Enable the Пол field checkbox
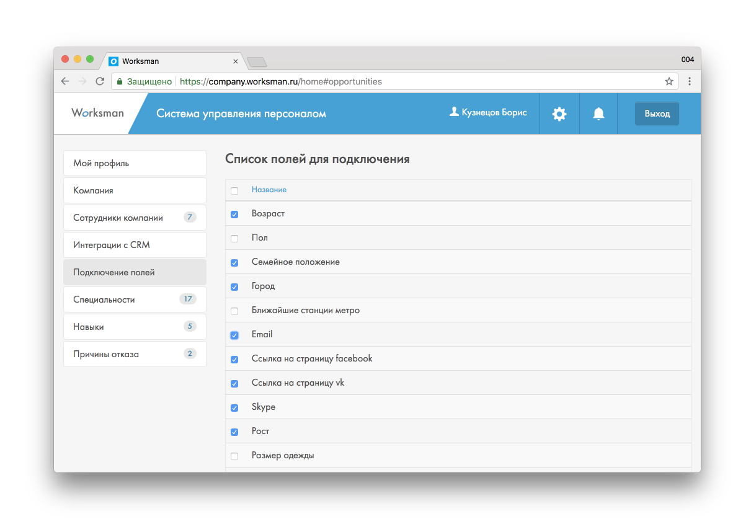Viewport: 756px width, 532px height. point(234,239)
